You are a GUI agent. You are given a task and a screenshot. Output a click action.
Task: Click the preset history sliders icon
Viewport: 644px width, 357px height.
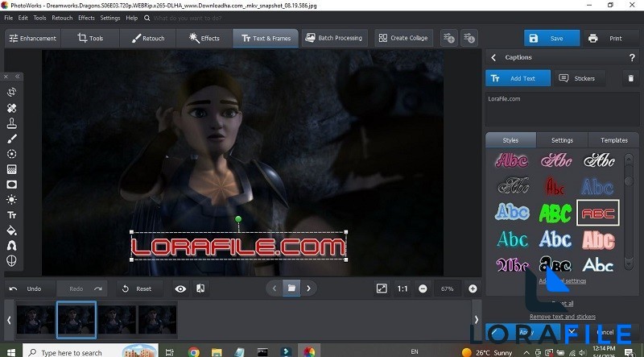pyautogui.click(x=469, y=38)
